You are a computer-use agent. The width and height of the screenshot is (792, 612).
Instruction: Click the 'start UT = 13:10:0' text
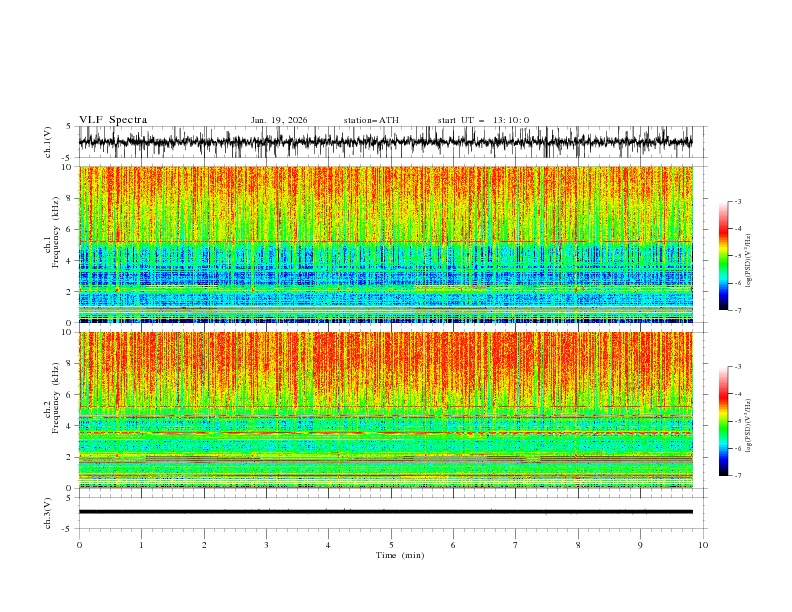[483, 120]
